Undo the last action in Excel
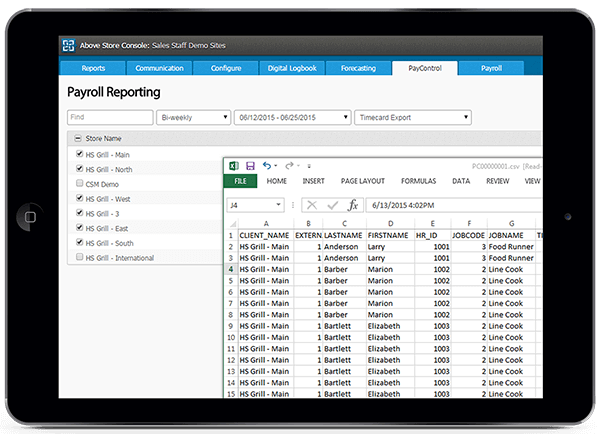Screen dimensions: 600x434 tap(267, 166)
